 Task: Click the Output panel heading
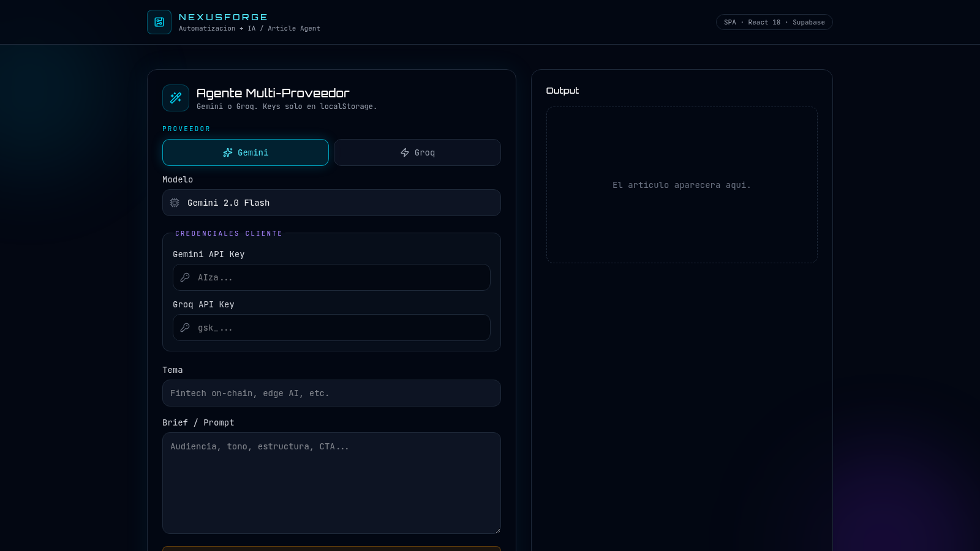click(x=562, y=91)
